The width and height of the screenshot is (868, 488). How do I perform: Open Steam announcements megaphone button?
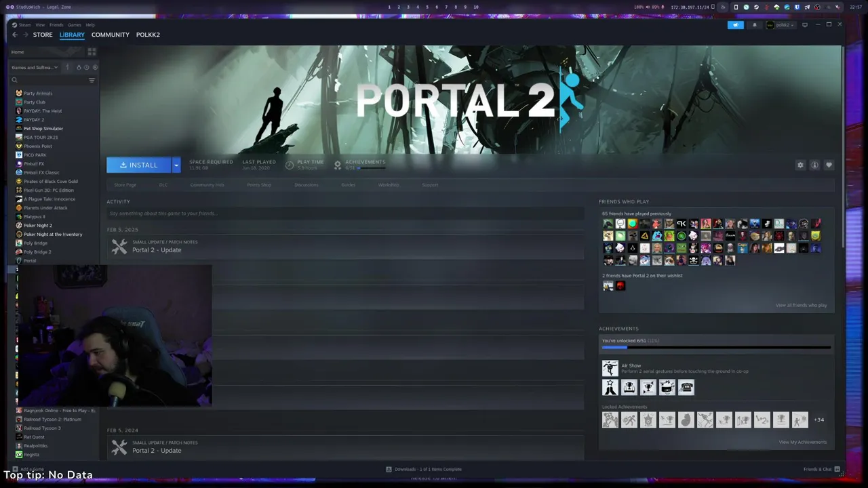[736, 25]
